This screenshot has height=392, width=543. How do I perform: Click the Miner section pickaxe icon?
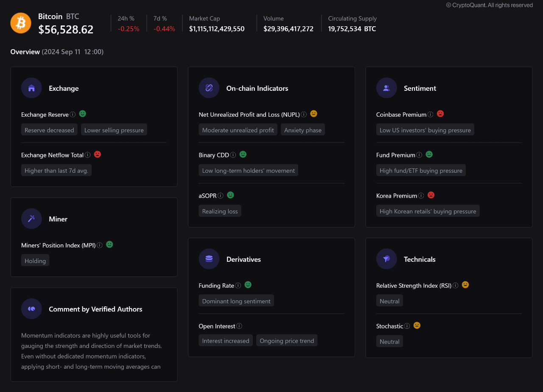[31, 218]
